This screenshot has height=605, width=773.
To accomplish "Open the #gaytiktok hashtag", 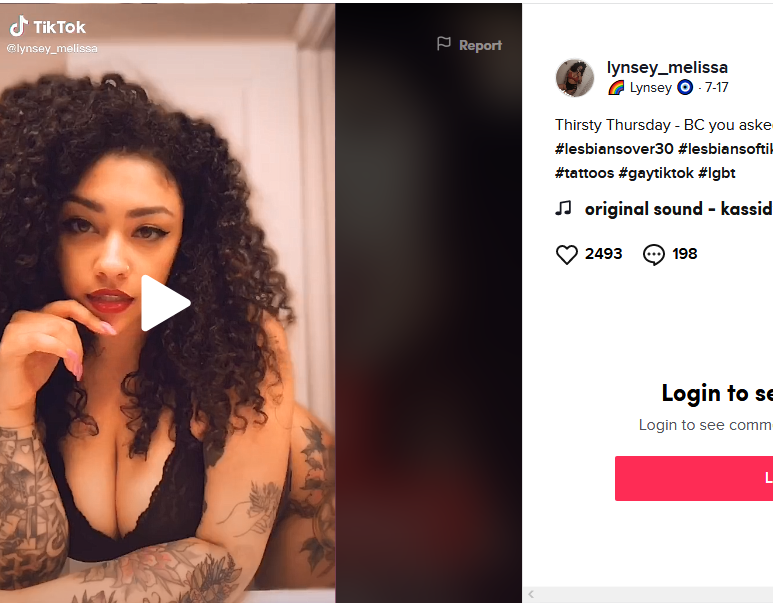I will coord(656,173).
